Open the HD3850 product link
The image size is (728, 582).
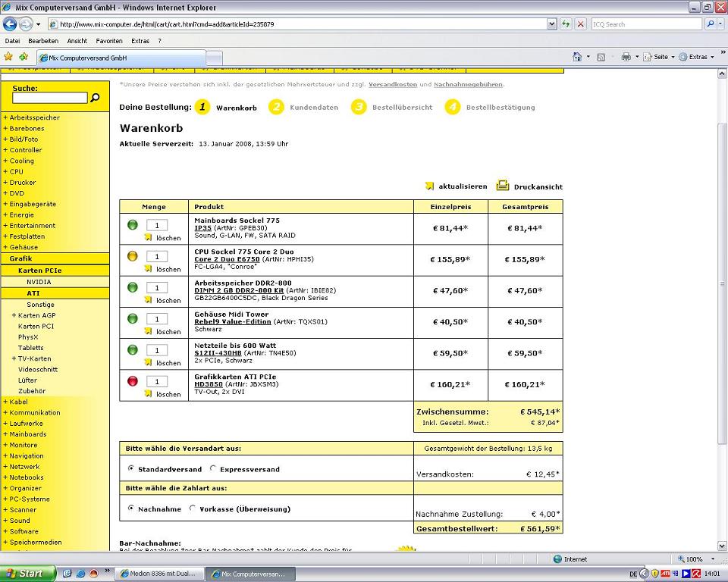pyautogui.click(x=209, y=384)
